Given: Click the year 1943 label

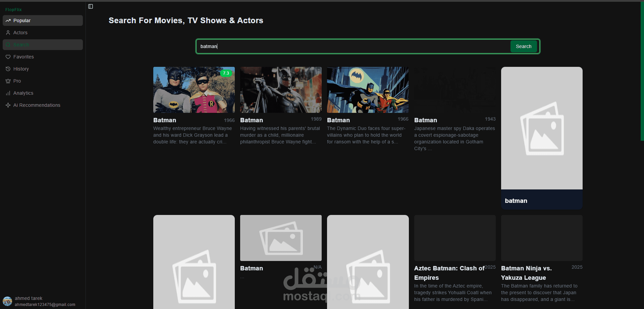Looking at the screenshot, I should 490,119.
